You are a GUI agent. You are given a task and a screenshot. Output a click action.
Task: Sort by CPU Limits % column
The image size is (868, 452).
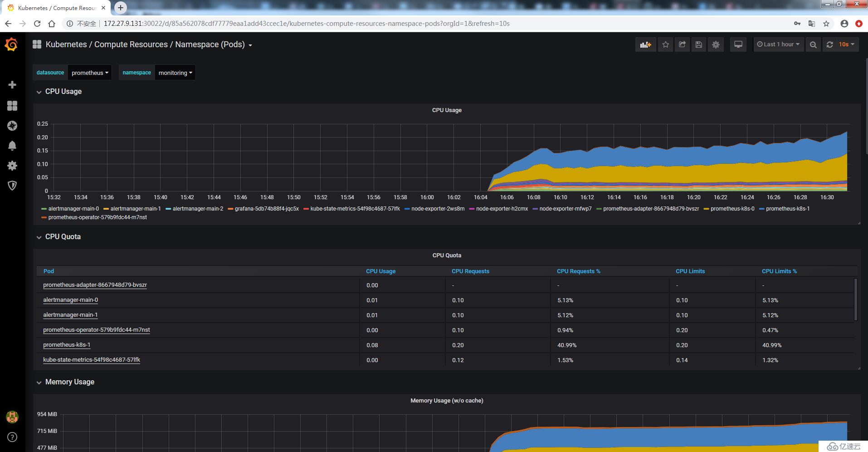tap(779, 271)
